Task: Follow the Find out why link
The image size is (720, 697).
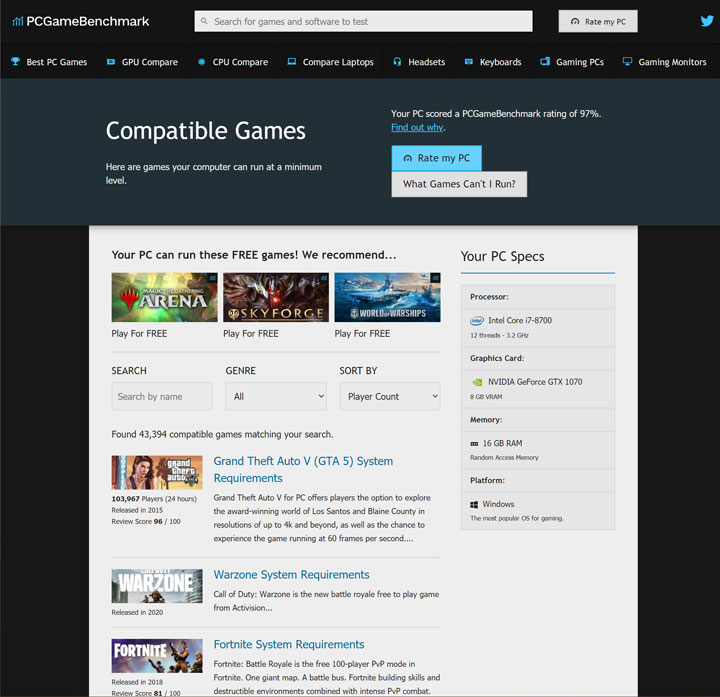Action: 417,128
